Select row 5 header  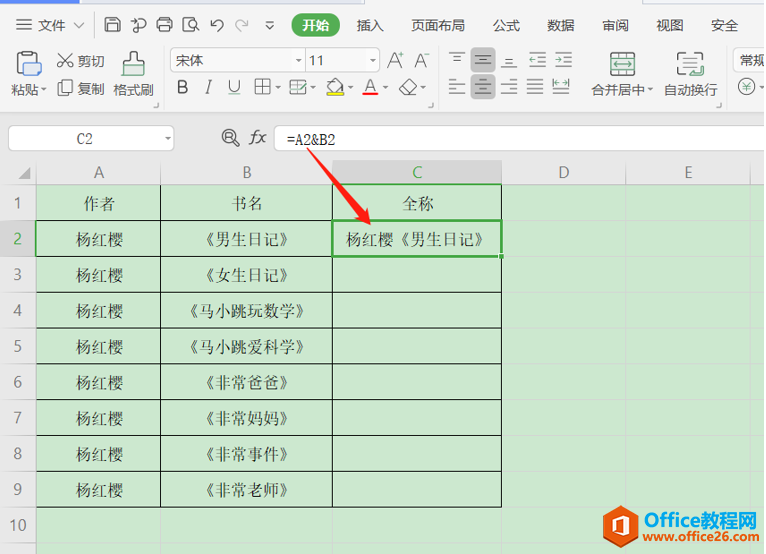coord(18,346)
